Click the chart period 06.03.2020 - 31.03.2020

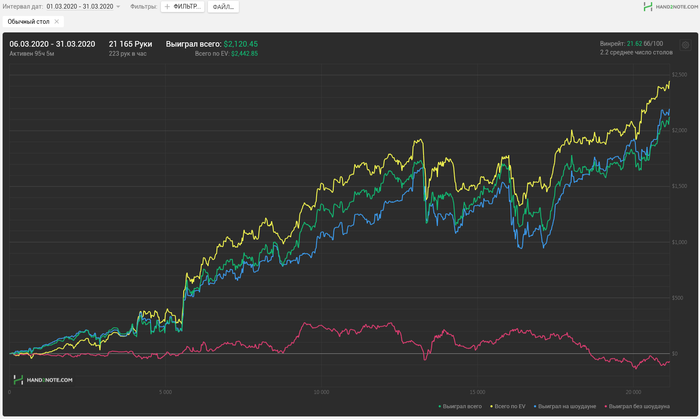(x=52, y=44)
